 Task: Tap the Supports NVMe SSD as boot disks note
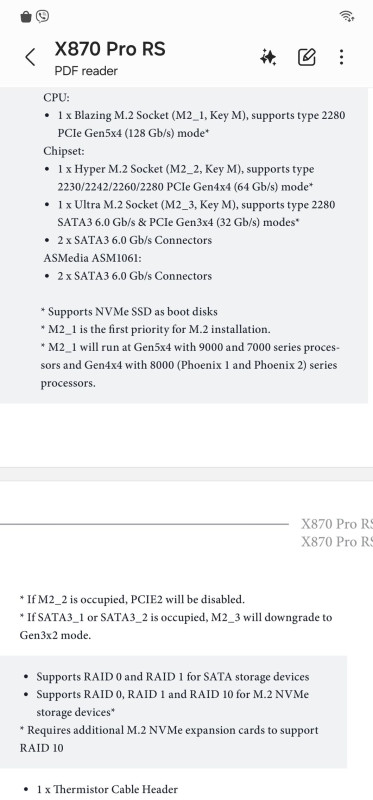[x=129, y=311]
